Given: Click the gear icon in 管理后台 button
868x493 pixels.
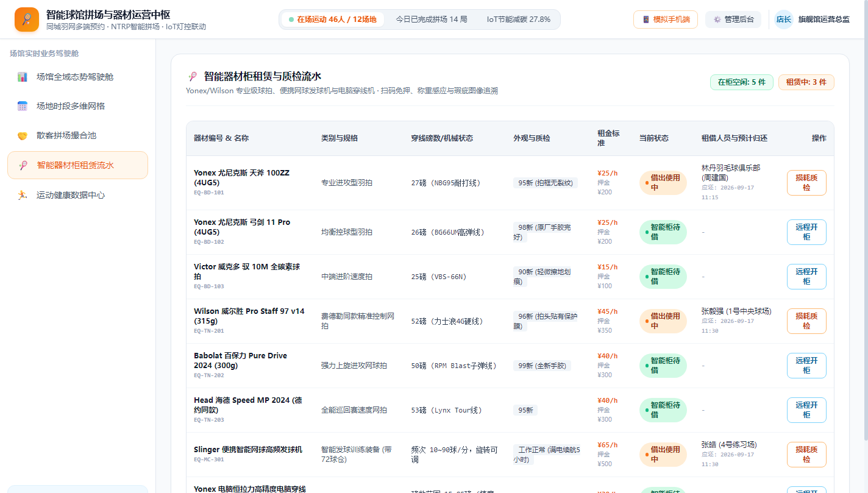Looking at the screenshot, I should 717,20.
